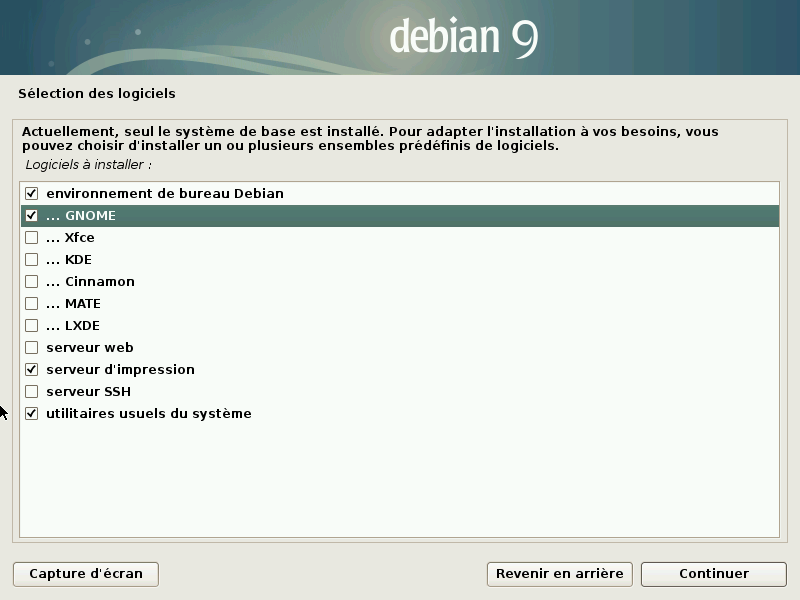
Task: Enable the "serveur web" checkbox
Action: click(x=31, y=347)
